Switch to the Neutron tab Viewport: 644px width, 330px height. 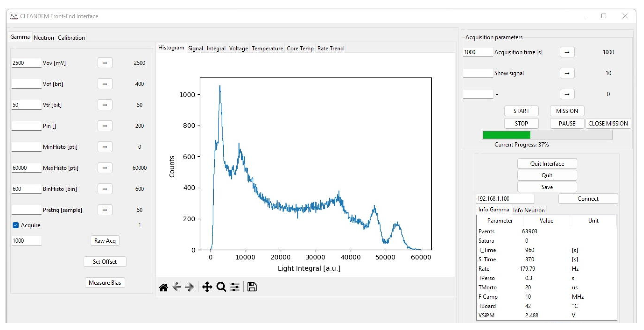pos(44,38)
